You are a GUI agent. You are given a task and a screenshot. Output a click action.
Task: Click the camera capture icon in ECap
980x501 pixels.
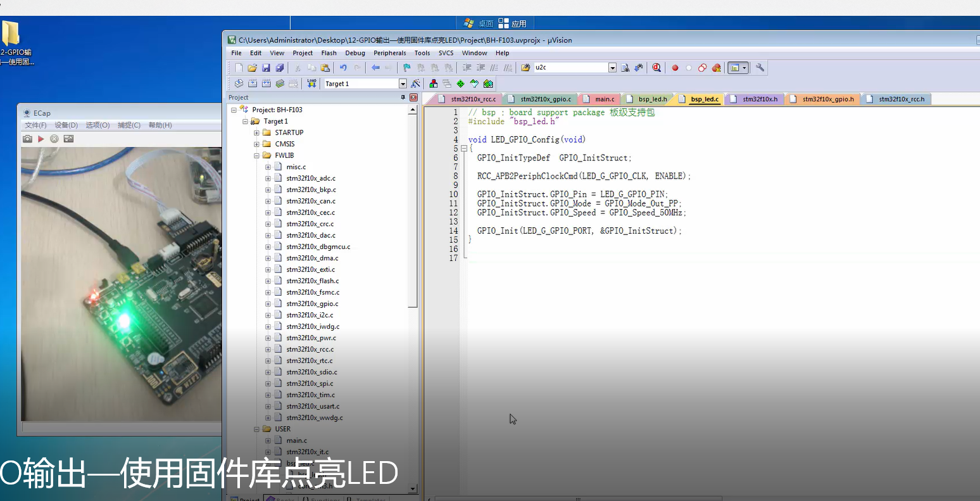(28, 138)
